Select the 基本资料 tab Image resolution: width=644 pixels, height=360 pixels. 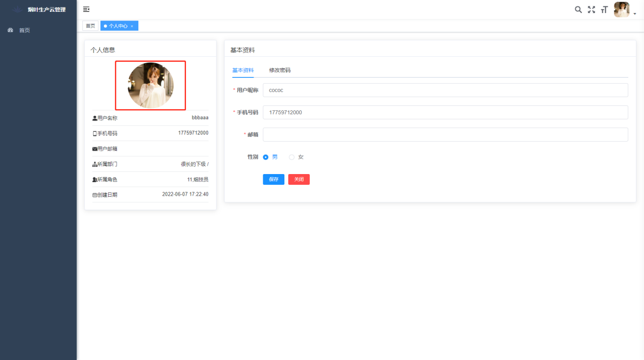coord(243,70)
